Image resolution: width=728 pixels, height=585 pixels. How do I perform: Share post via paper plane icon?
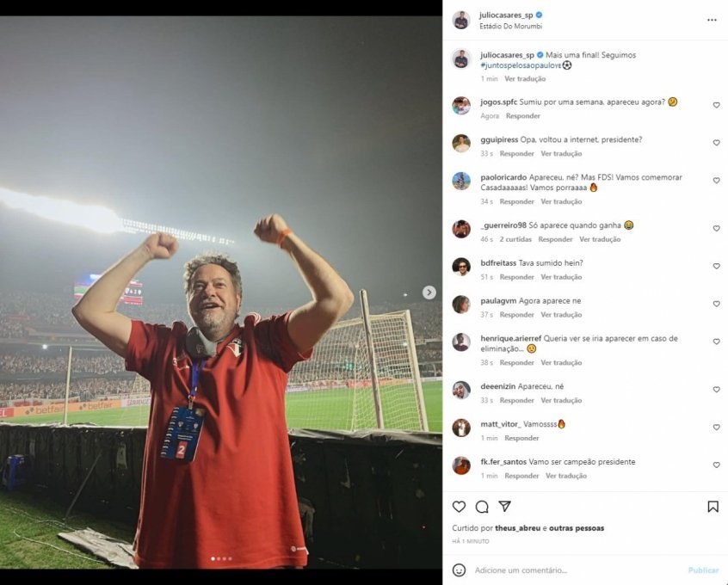505,507
